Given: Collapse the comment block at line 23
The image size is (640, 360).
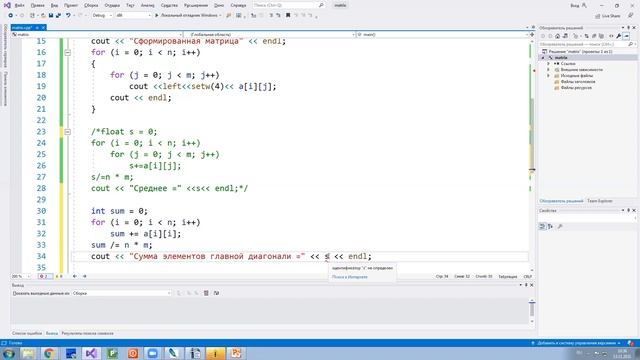Looking at the screenshot, I should [68, 132].
